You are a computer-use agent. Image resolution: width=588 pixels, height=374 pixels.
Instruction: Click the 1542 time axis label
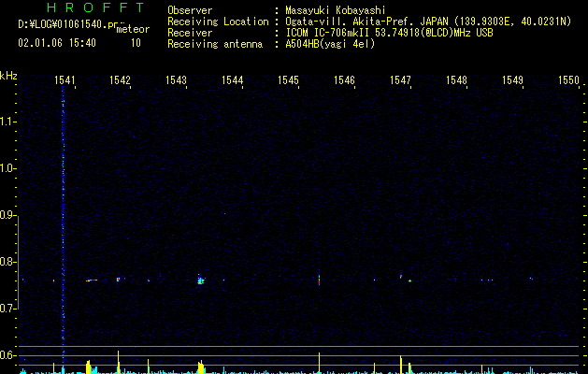[x=120, y=80]
